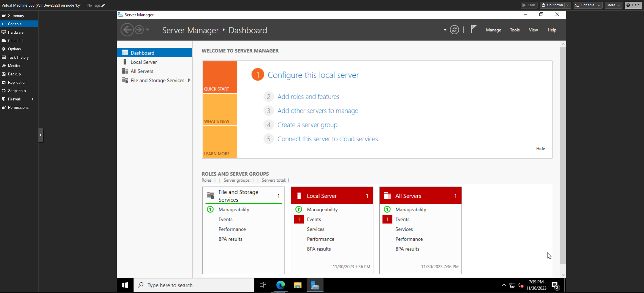644x293 pixels.
Task: Open the Shutdown options dropdown arrow
Action: tap(568, 5)
